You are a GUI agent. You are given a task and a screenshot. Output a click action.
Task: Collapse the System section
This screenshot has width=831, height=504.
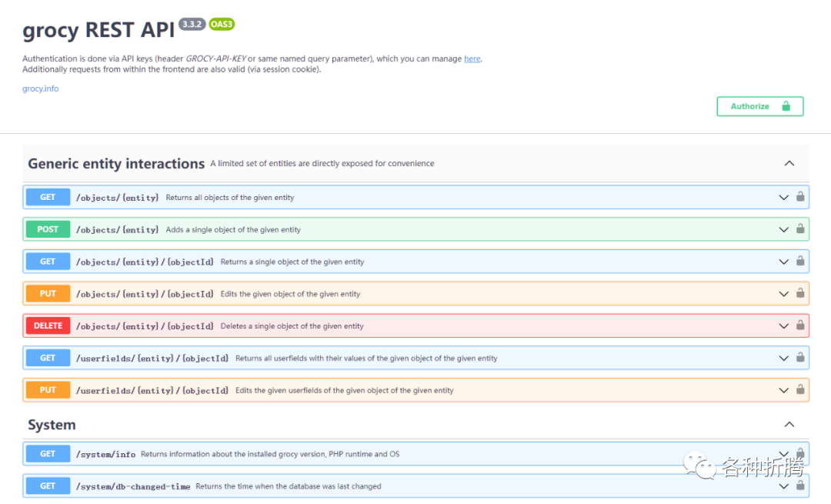[789, 425]
